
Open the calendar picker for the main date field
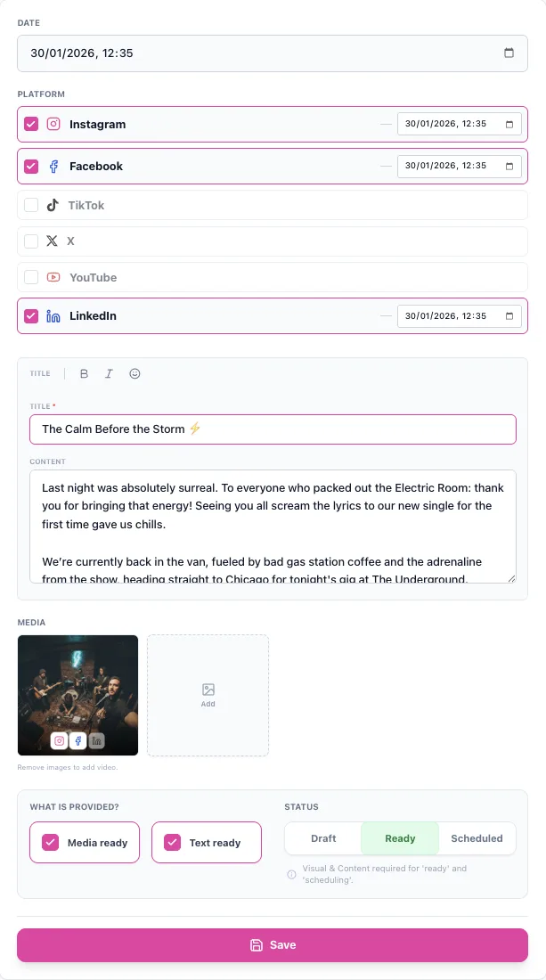click(x=509, y=53)
